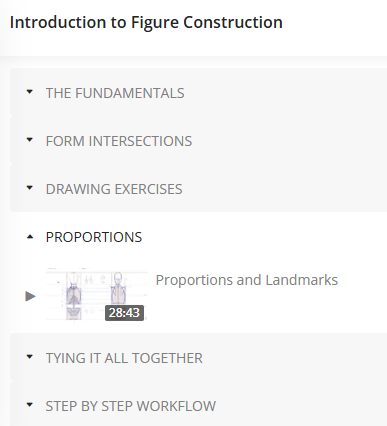Click Introduction to Figure Construction title
Viewport: 387px width, 426px height.
(x=146, y=22)
